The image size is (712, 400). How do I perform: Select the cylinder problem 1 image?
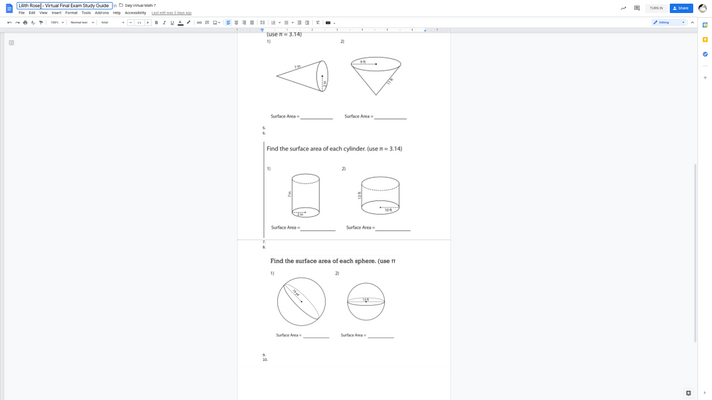(305, 195)
